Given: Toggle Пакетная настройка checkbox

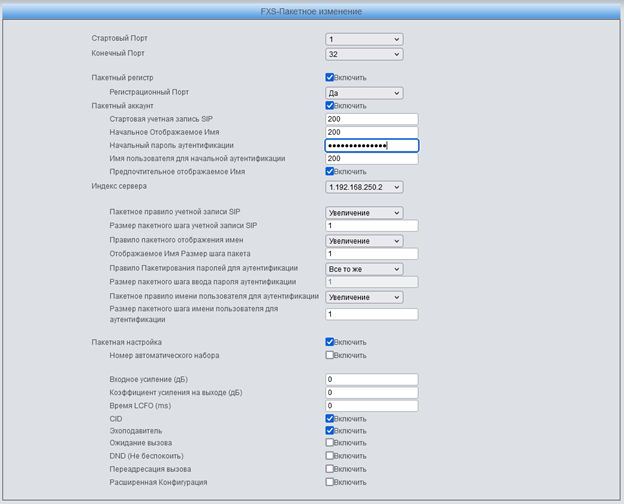Looking at the screenshot, I should pyautogui.click(x=330, y=342).
